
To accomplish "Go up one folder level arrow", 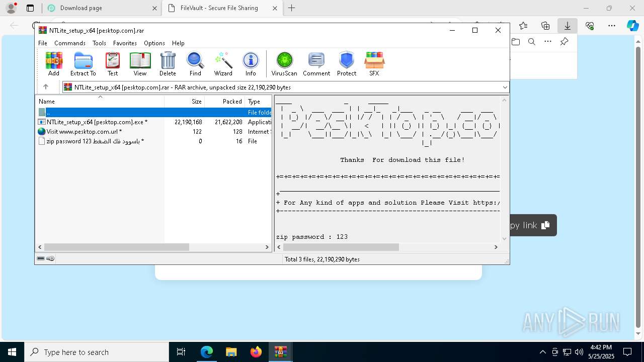I will click(x=46, y=87).
